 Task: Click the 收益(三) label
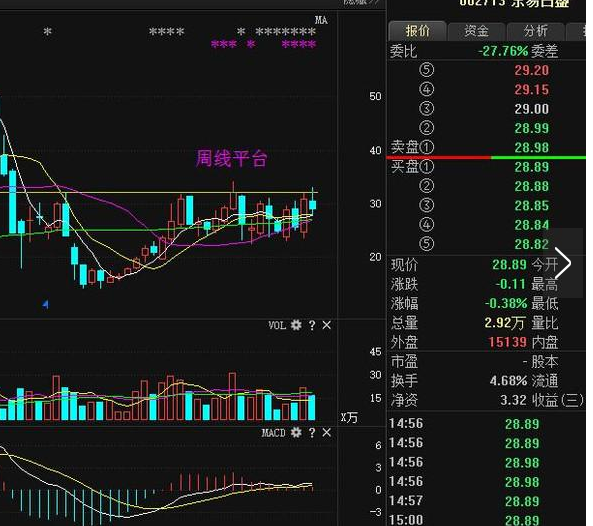(557, 400)
